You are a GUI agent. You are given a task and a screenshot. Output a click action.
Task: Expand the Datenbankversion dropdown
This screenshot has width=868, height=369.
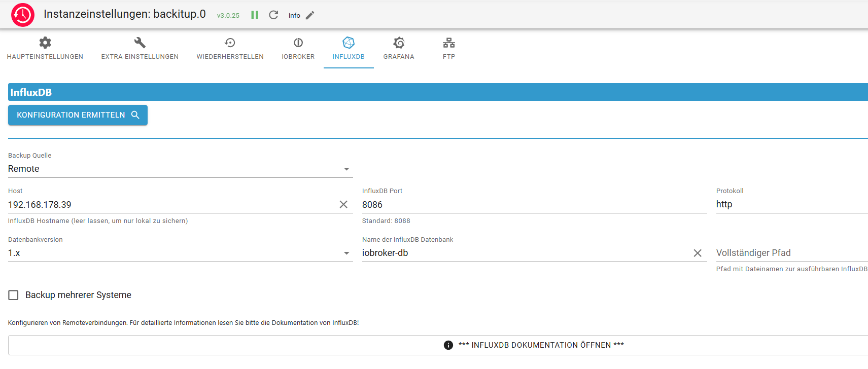(180, 253)
